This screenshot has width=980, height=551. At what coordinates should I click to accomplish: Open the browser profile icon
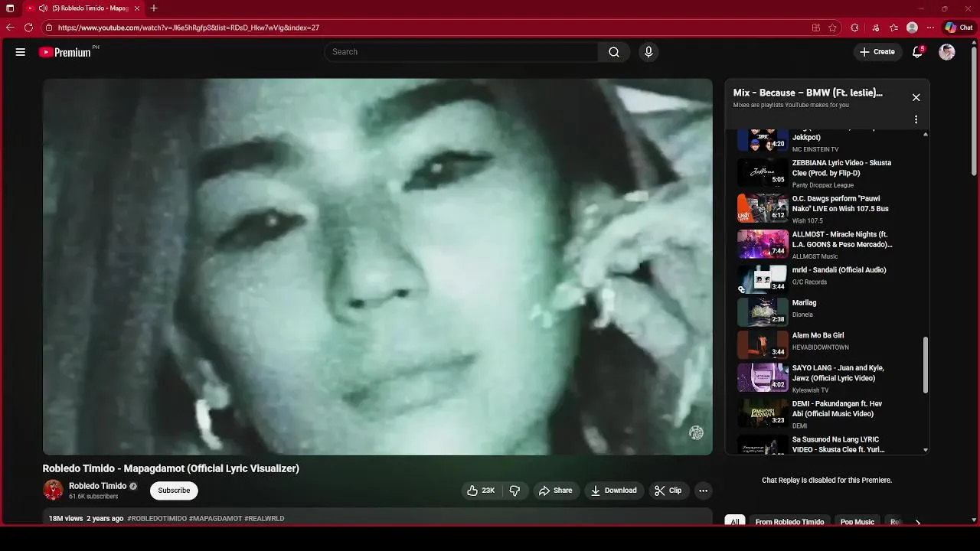tap(912, 28)
